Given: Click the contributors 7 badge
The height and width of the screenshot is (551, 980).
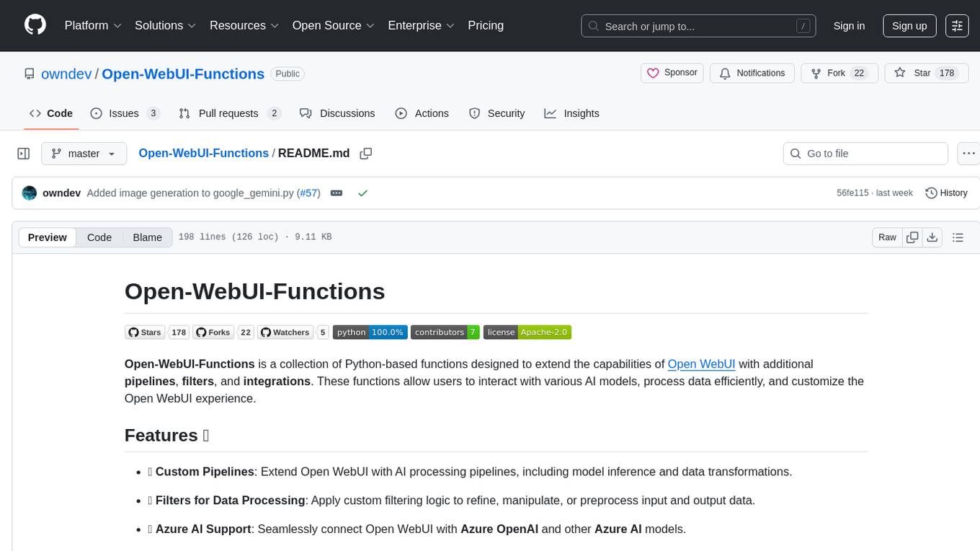Looking at the screenshot, I should (x=445, y=332).
